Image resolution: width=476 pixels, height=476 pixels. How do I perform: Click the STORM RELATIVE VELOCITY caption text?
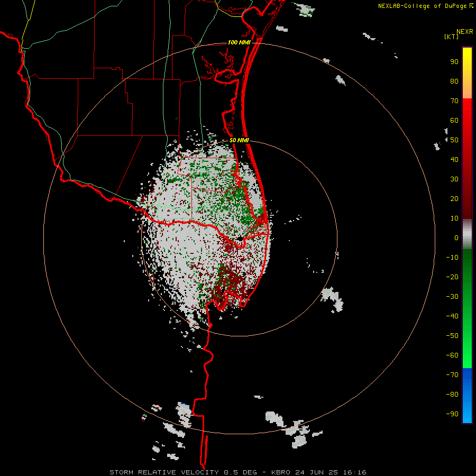[164, 472]
